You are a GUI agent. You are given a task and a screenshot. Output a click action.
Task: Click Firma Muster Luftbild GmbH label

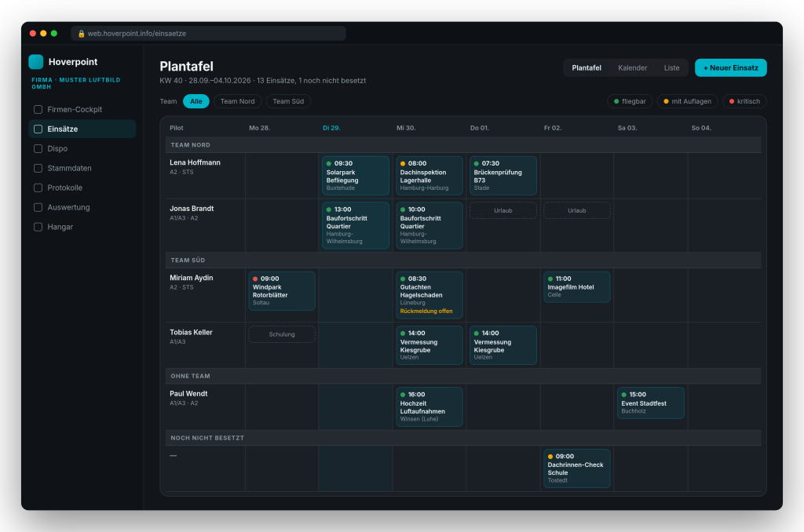76,83
